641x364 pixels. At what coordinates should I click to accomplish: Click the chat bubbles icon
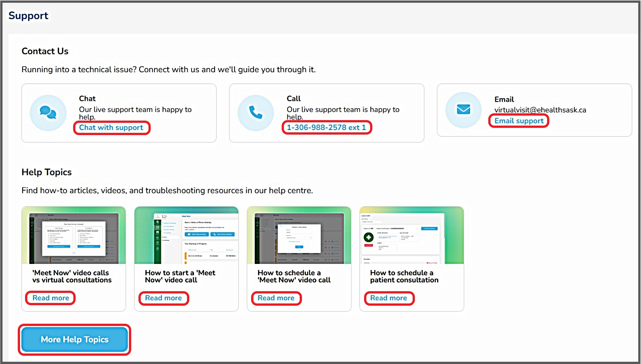pyautogui.click(x=48, y=112)
